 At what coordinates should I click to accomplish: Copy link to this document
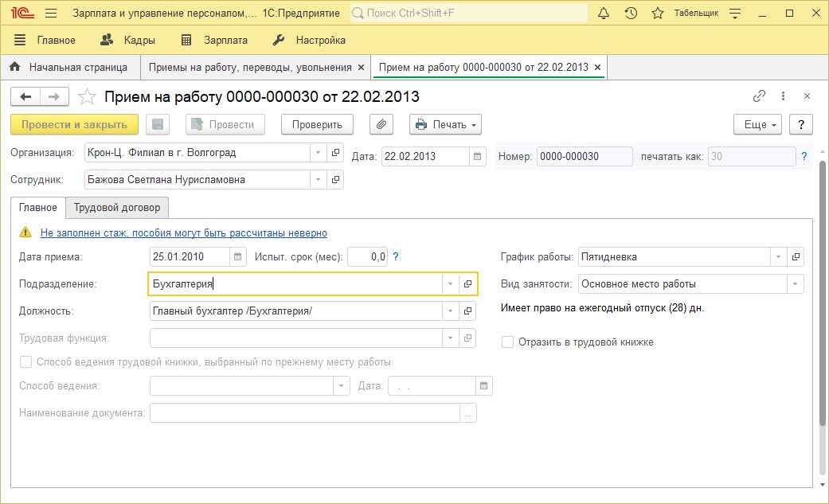coord(759,96)
